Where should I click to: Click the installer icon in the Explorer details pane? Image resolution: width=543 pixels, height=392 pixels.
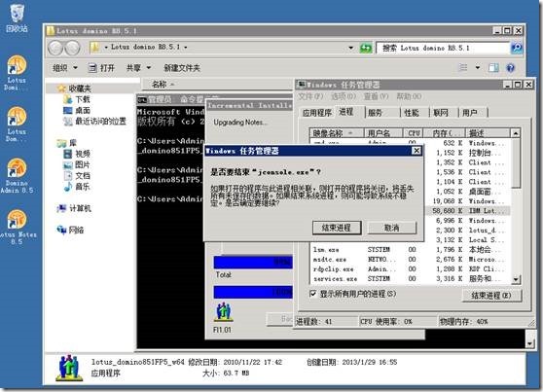(70, 368)
